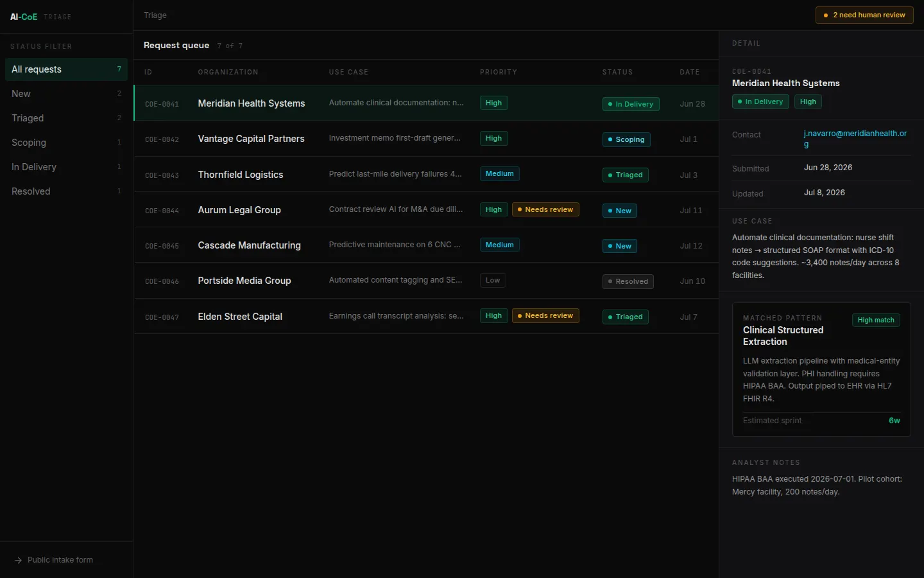Image resolution: width=924 pixels, height=578 pixels.
Task: Sort by the ORGANIZATION column header
Action: point(228,72)
